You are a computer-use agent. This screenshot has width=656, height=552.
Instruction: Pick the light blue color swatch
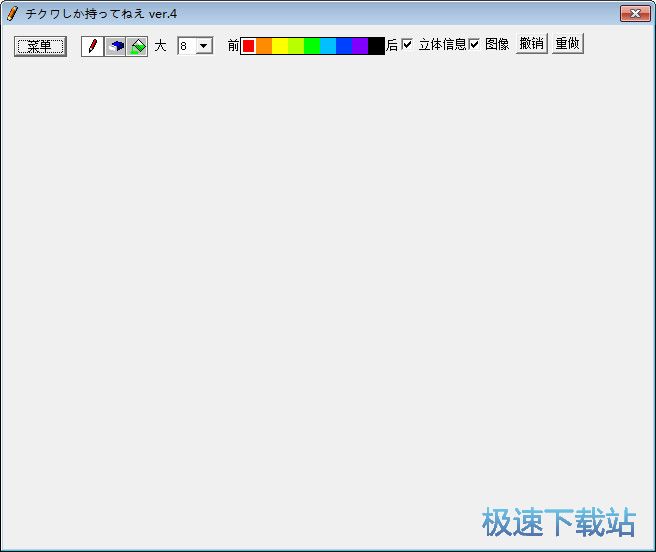click(x=328, y=46)
